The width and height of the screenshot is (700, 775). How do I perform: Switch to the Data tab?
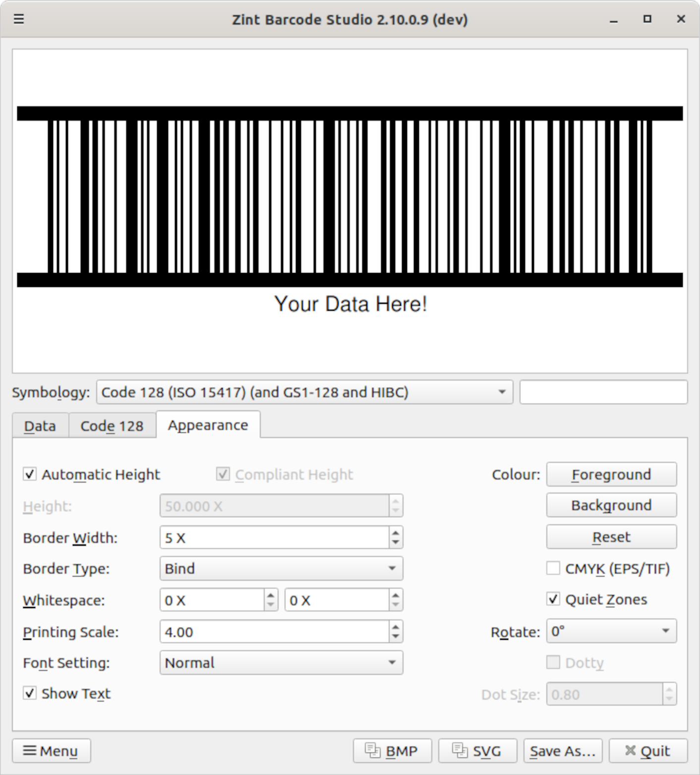[40, 426]
